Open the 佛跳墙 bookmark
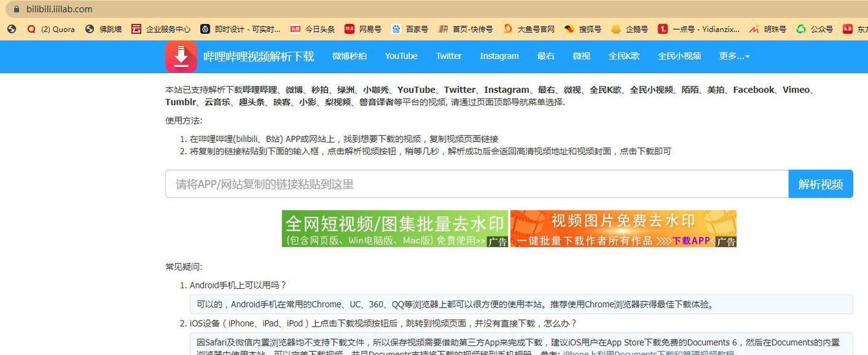This screenshot has width=868, height=355. click(104, 29)
